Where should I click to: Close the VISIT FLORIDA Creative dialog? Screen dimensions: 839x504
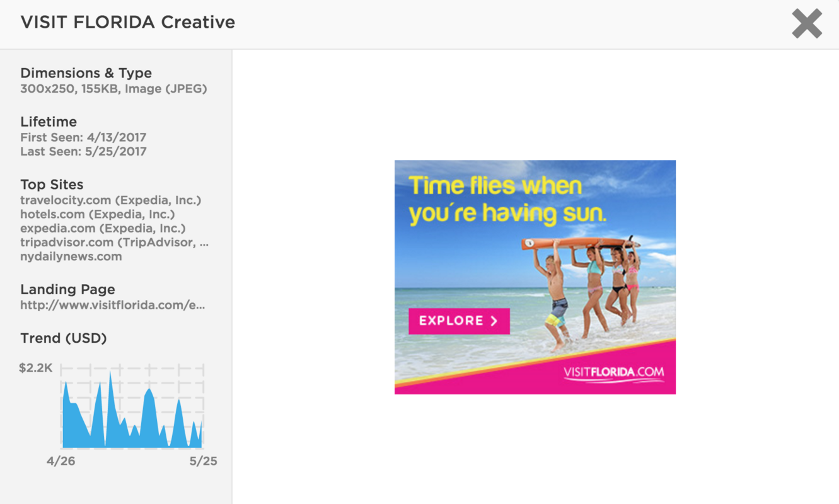pos(806,24)
